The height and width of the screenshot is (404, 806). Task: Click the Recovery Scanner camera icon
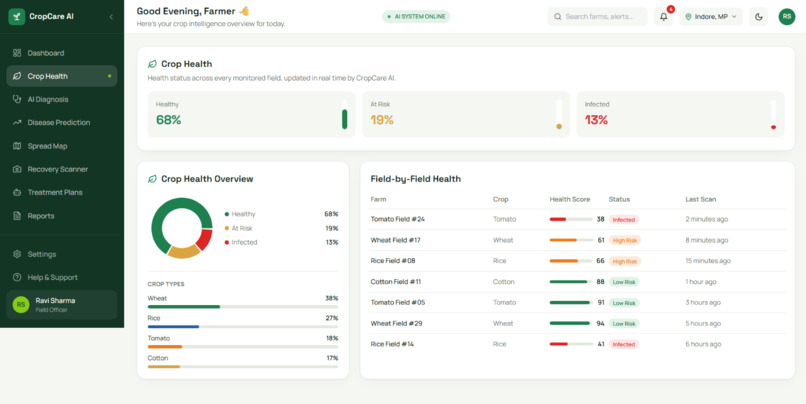pos(17,169)
